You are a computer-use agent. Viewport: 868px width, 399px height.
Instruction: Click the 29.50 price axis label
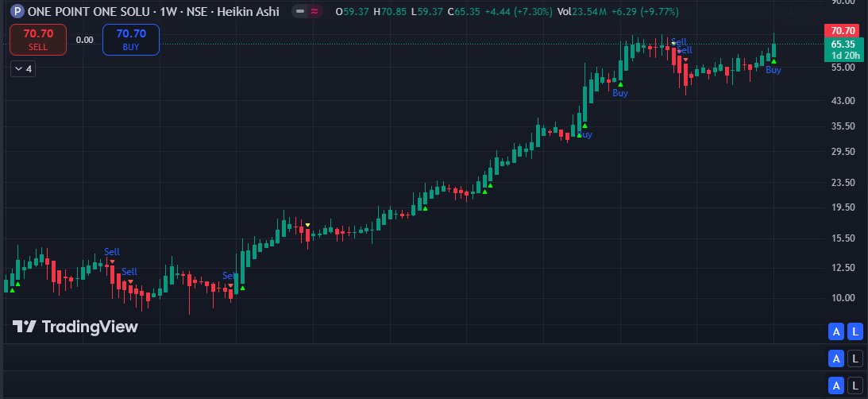tap(843, 151)
